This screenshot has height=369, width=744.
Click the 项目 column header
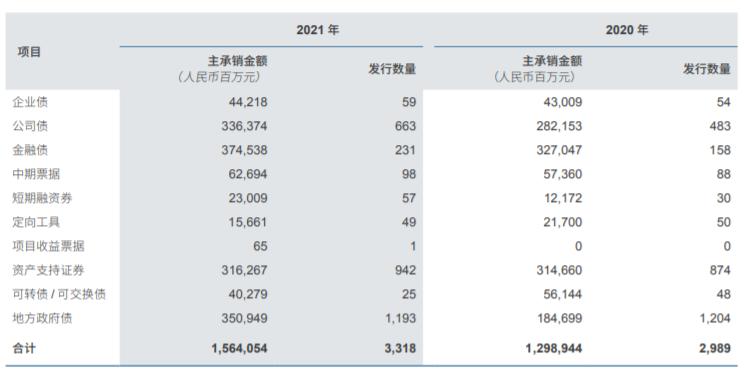(29, 52)
